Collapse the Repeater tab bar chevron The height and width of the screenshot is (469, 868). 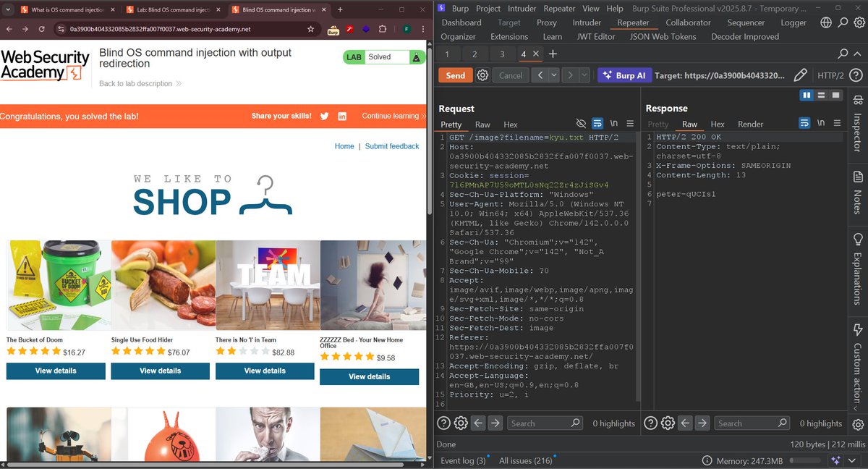(x=858, y=54)
